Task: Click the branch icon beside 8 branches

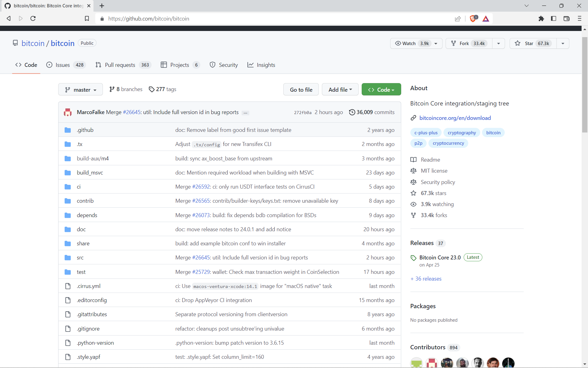Action: [x=112, y=89]
